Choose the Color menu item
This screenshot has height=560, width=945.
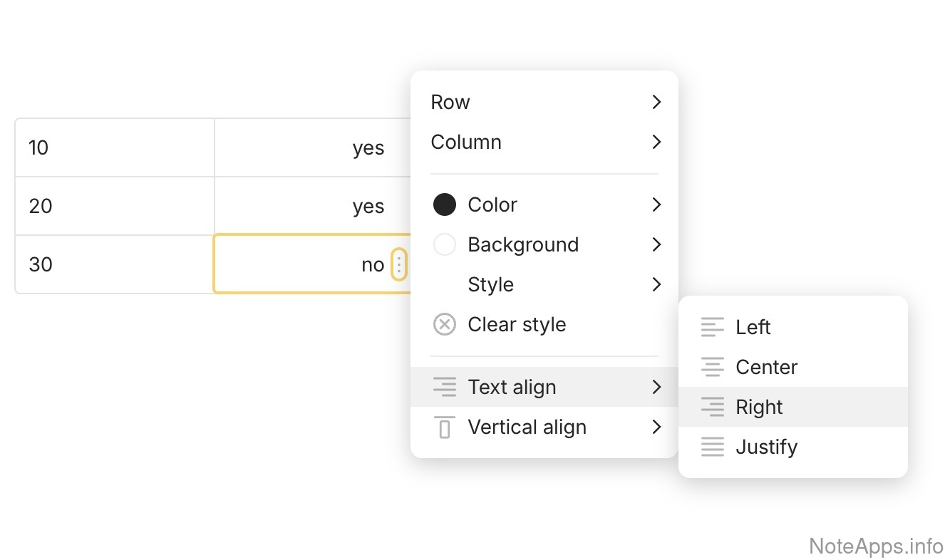point(492,205)
